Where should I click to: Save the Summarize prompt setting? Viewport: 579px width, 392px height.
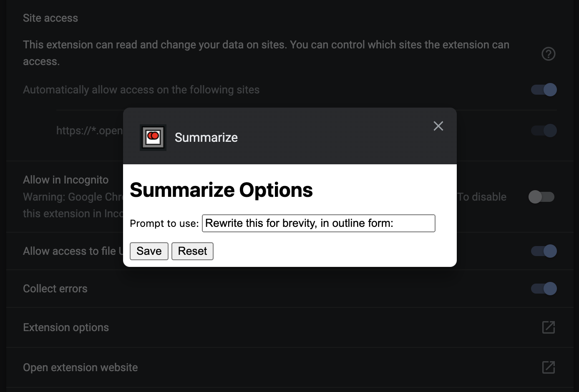pyautogui.click(x=149, y=251)
